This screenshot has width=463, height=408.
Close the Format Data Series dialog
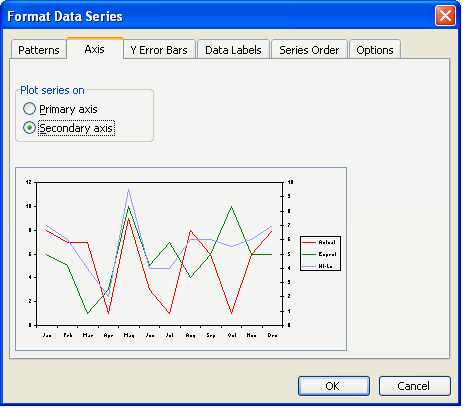point(445,16)
